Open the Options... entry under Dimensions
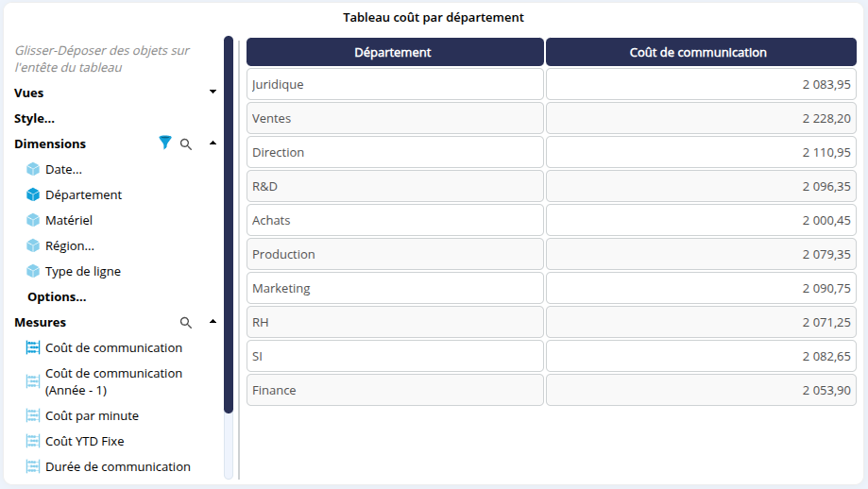The height and width of the screenshot is (489, 868). (x=57, y=297)
